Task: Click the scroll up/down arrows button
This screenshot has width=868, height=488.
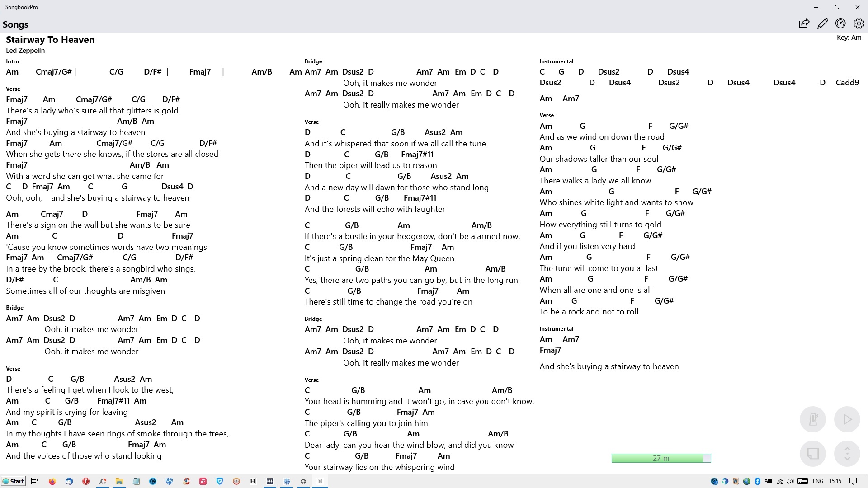Action: pos(847,454)
